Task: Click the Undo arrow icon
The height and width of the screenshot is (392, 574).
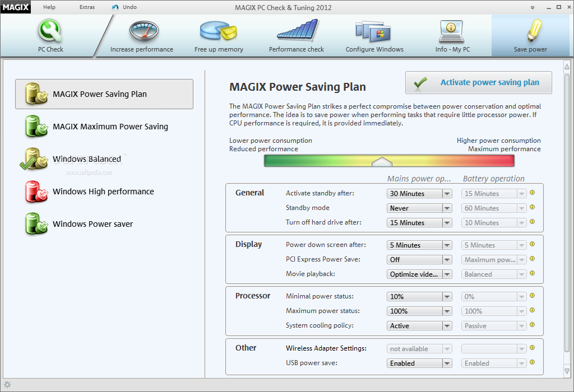Action: coord(115,7)
